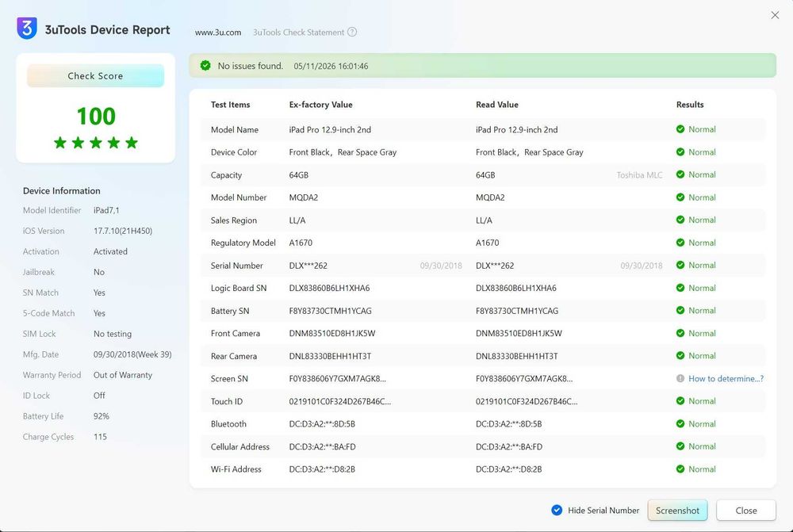The width and height of the screenshot is (793, 532).
Task: Click the Normal status icon for Model Number
Action: coord(680,197)
